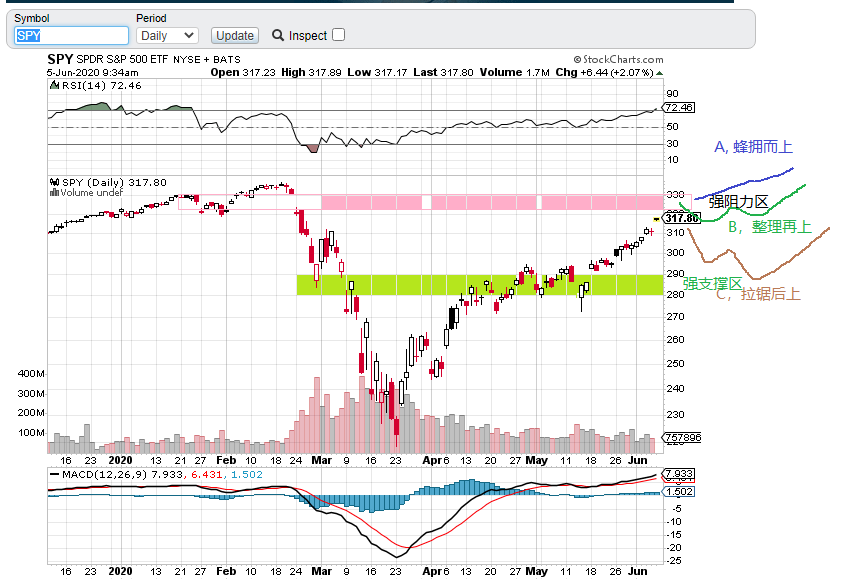Click the chart title SPDR S&P 500 ETF
Image resolution: width=849 pixels, height=585 pixels.
coord(122,59)
